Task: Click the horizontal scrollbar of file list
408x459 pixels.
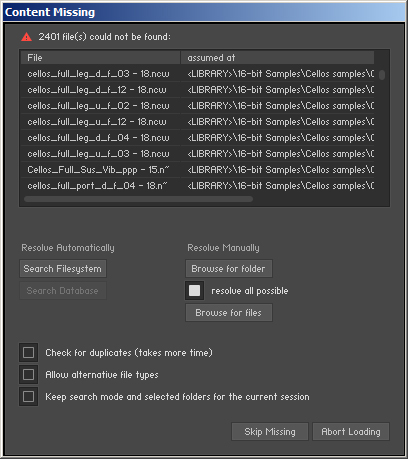Action: click(138, 199)
